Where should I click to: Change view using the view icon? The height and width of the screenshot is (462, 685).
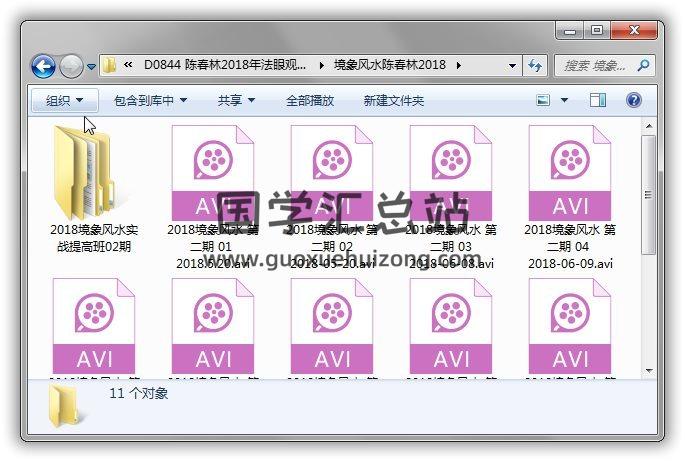point(543,100)
